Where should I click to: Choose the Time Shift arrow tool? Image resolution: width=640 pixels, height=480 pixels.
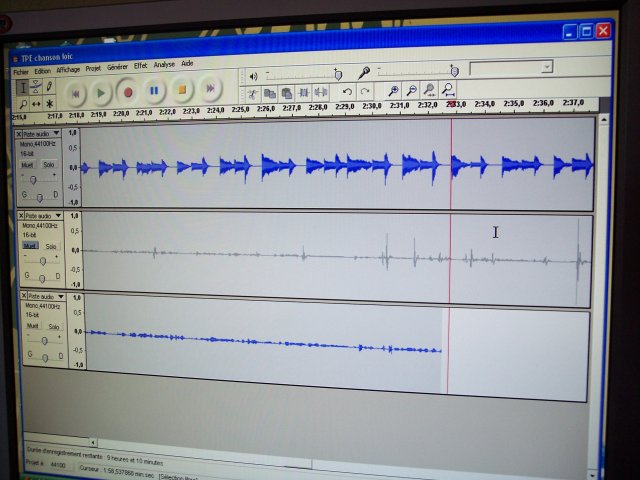pos(36,104)
